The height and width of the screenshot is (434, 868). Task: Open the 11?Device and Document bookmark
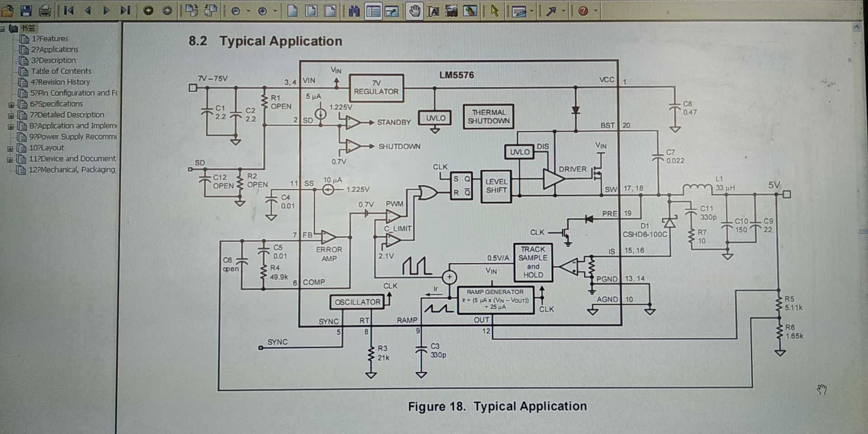point(72,159)
